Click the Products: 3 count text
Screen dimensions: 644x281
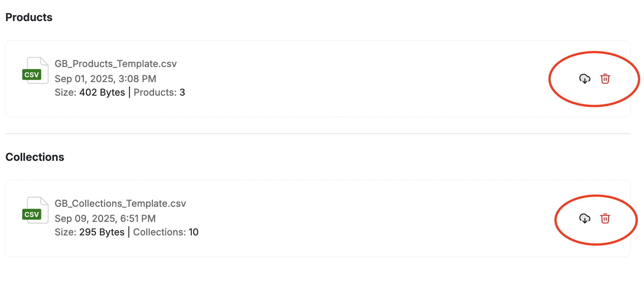click(159, 92)
